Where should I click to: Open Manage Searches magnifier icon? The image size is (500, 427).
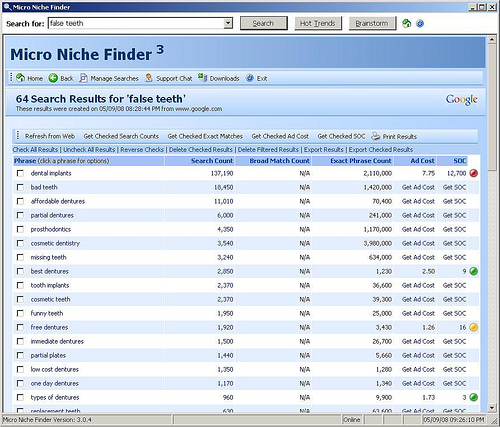[83, 78]
